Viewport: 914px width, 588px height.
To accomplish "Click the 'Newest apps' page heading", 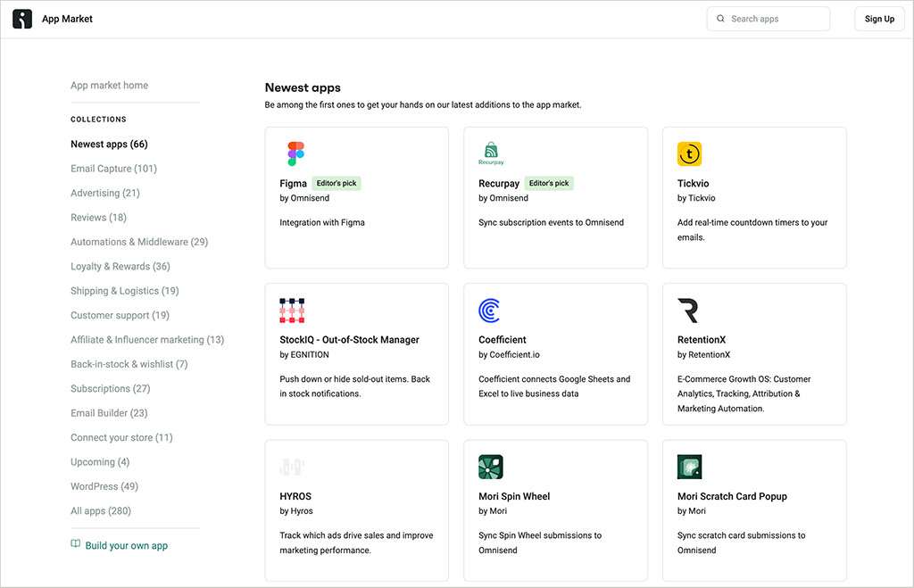I will pos(303,87).
